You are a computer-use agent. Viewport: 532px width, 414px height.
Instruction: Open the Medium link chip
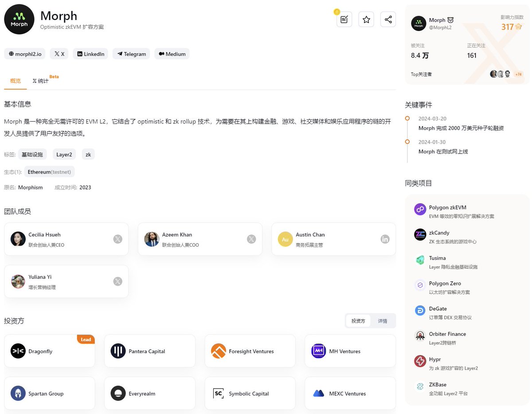(172, 54)
